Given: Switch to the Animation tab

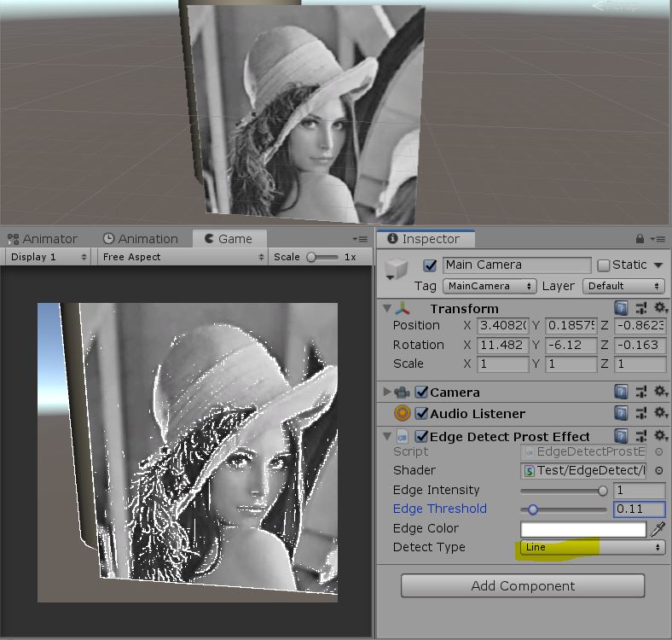Looking at the screenshot, I should tap(140, 239).
